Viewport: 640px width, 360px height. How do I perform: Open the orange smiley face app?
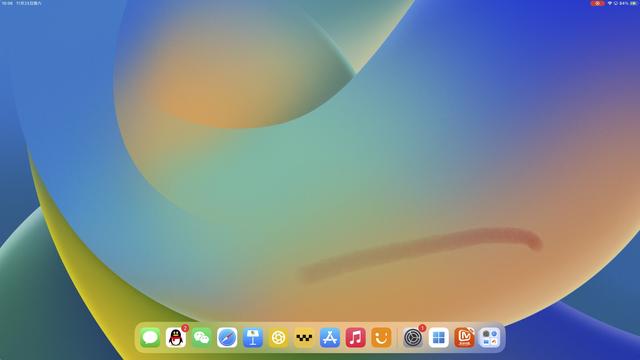381,338
